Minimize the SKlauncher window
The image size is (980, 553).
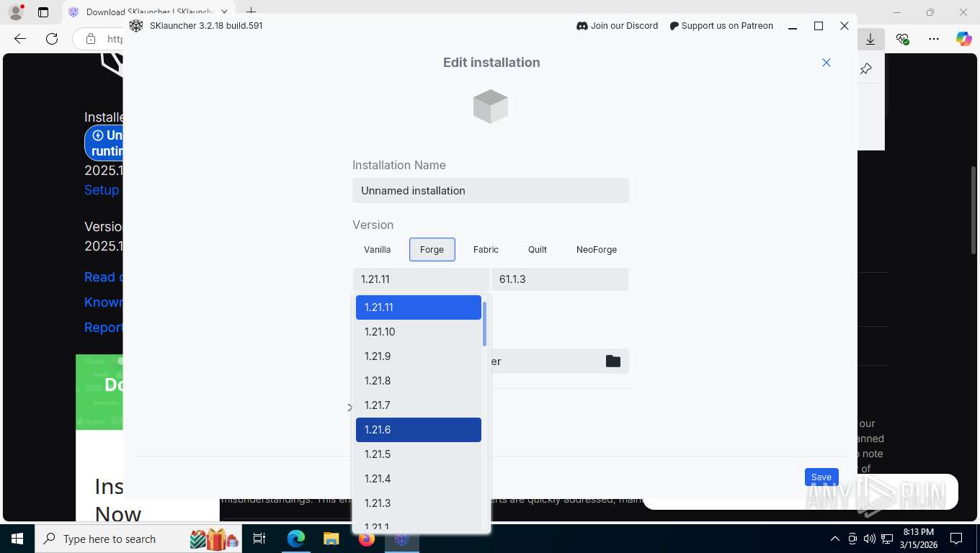click(x=793, y=26)
